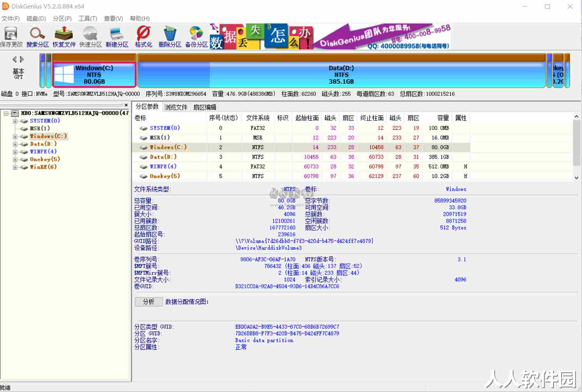Viewport: 582px width, 392px height.
Task: Expand the SYSTEM(0) tree node
Action: [15, 121]
